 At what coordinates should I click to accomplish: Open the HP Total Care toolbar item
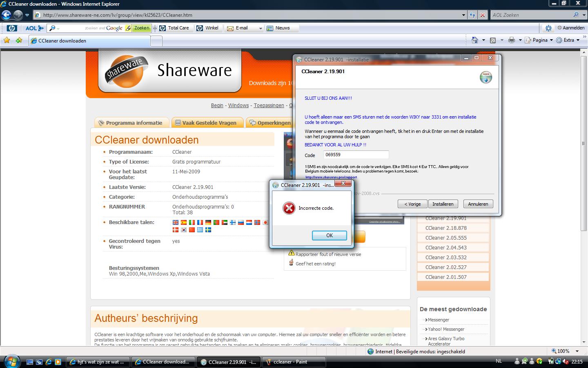point(175,28)
